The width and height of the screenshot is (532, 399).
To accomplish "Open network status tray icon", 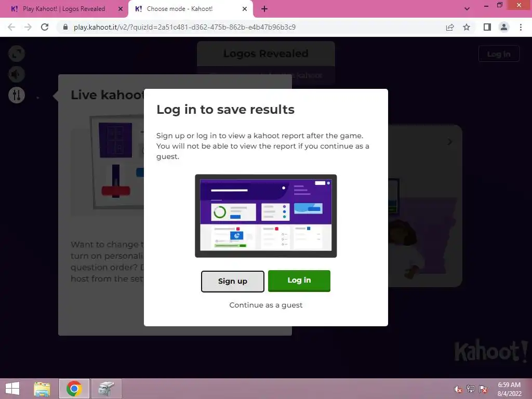I will (x=471, y=389).
